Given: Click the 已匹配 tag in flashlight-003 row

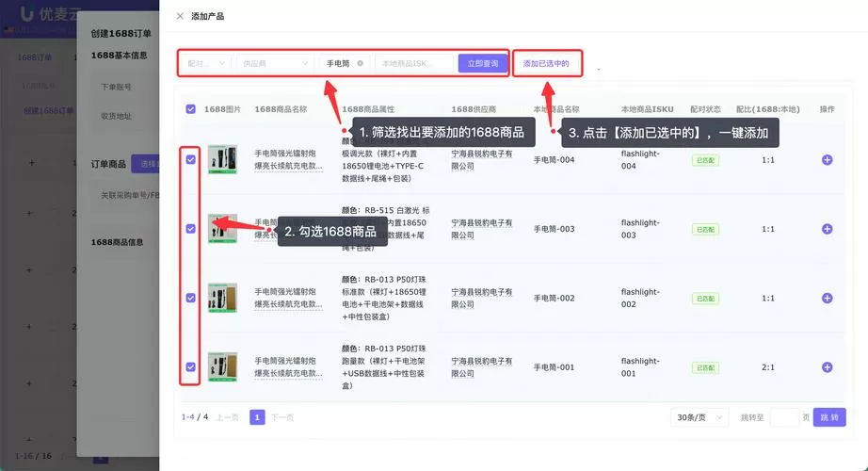Looking at the screenshot, I should pyautogui.click(x=705, y=230).
